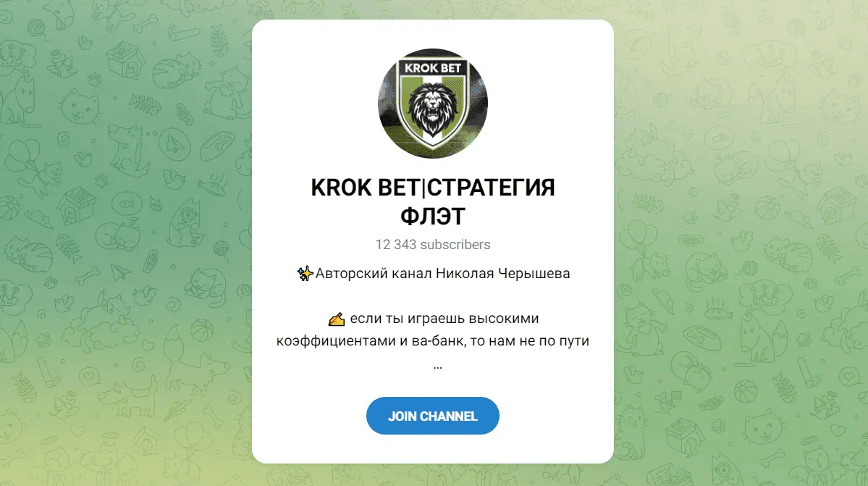The width and height of the screenshot is (868, 486).
Task: Click the heart speech bubble doodle at right edge
Action: tap(851, 377)
